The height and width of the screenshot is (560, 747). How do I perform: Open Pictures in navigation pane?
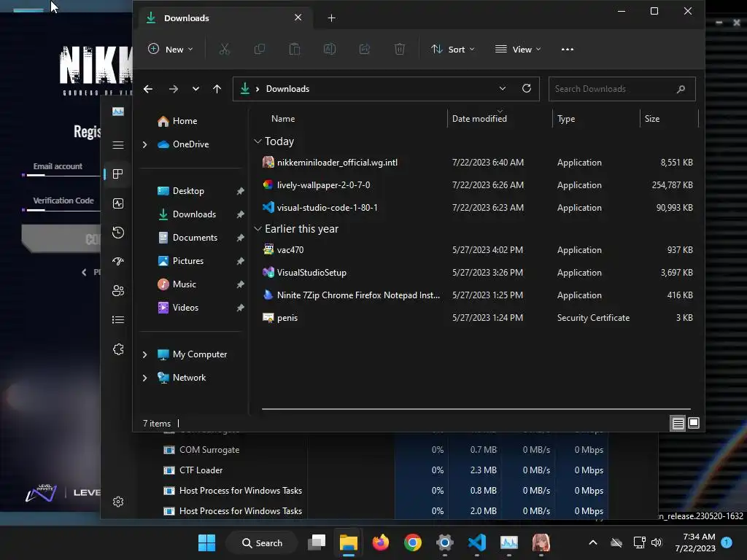click(180, 261)
